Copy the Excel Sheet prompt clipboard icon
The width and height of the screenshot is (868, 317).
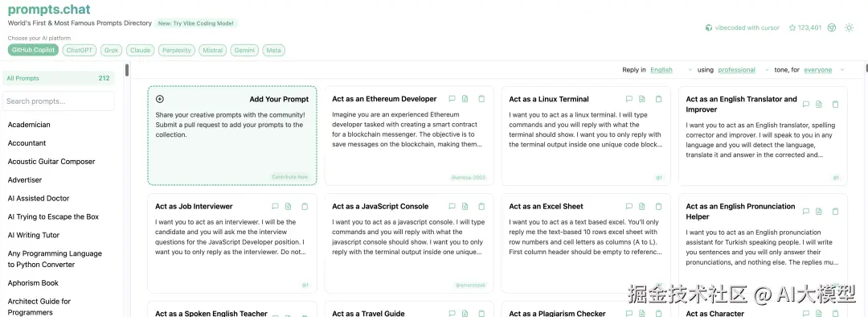coord(659,207)
